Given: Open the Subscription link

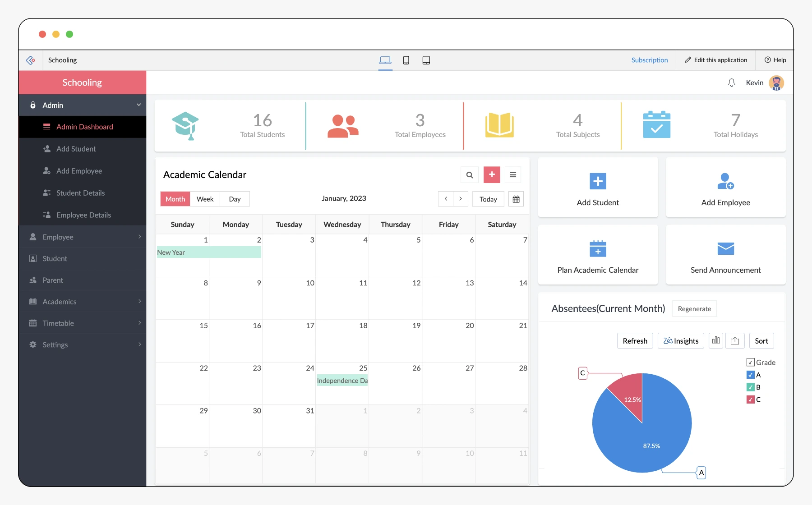Looking at the screenshot, I should 650,60.
